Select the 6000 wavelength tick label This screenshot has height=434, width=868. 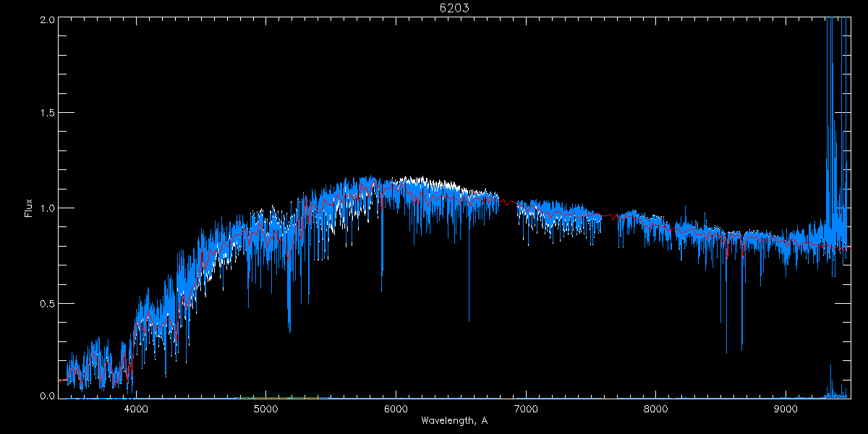[396, 408]
